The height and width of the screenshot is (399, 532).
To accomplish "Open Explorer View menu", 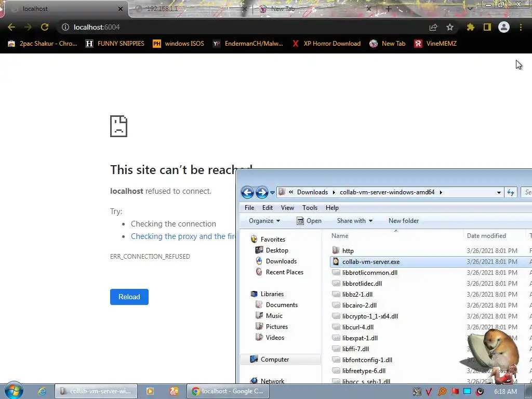I will [287, 208].
